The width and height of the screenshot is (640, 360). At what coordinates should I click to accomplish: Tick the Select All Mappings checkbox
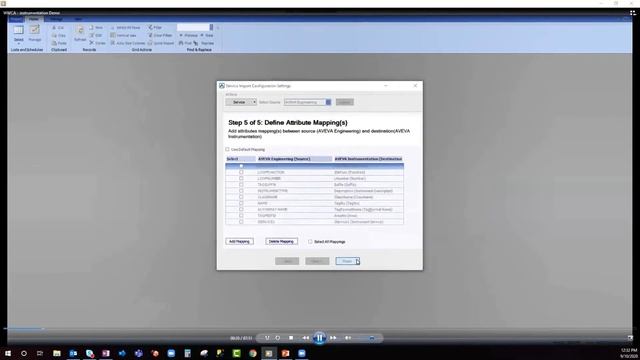(310, 242)
